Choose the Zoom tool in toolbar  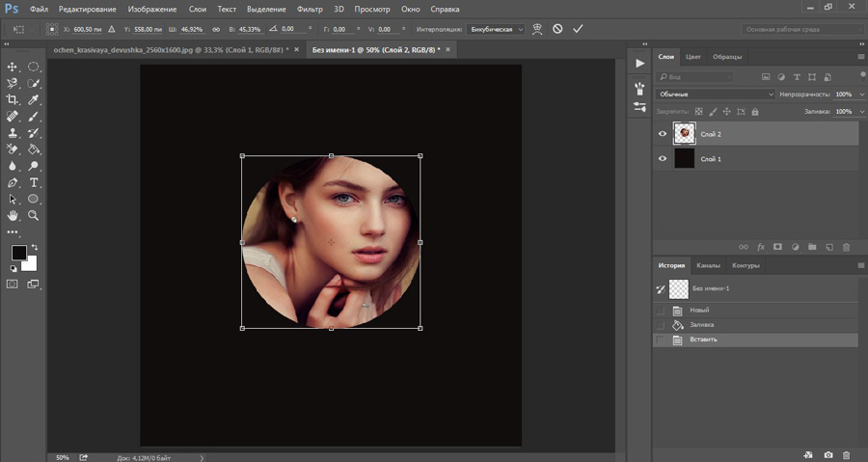pos(34,215)
